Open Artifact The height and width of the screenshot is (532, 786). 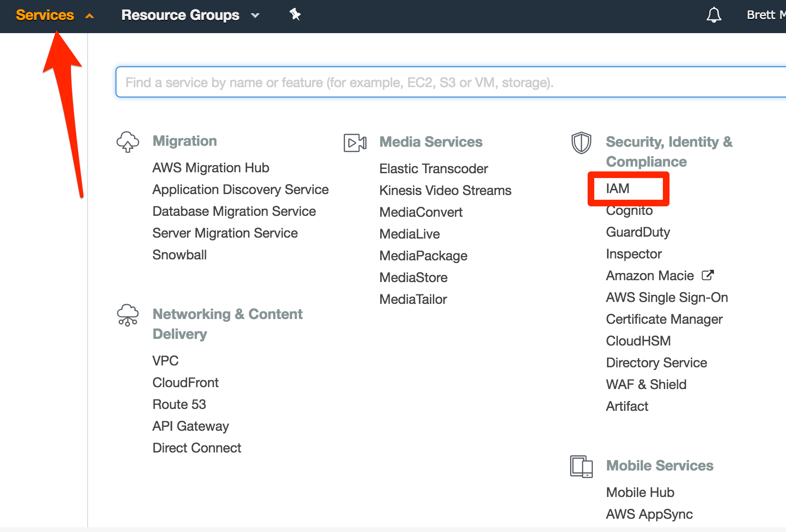click(627, 406)
